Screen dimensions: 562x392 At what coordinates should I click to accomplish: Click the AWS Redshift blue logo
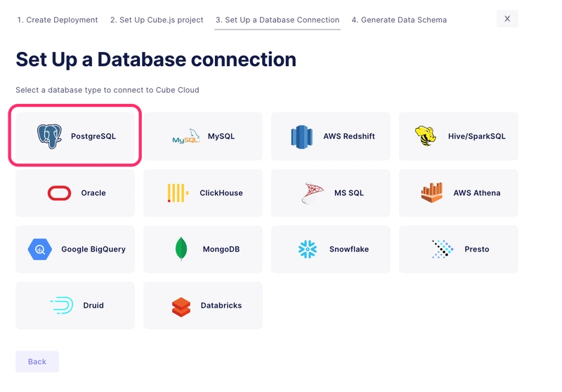[x=302, y=136]
